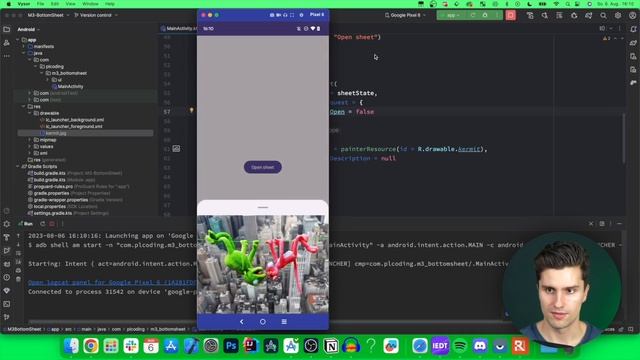
Task: Tap the Back button on the phone navigation bar
Action: (x=242, y=322)
